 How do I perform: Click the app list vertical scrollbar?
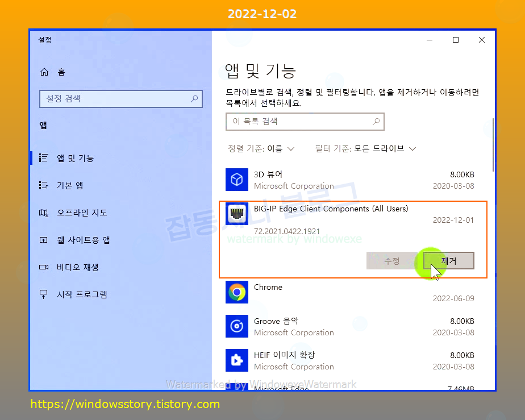click(493, 145)
